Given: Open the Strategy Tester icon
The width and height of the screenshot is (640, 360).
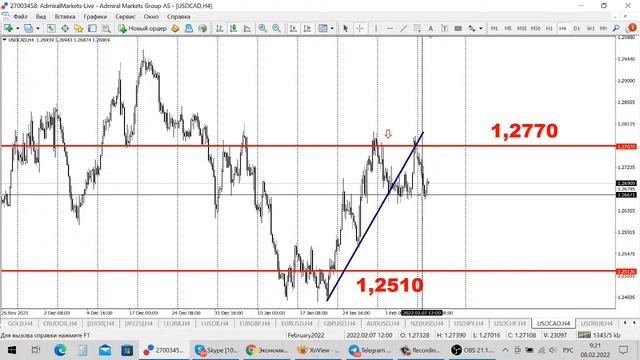Looking at the screenshot, I should pyautogui.click(x=106, y=28).
